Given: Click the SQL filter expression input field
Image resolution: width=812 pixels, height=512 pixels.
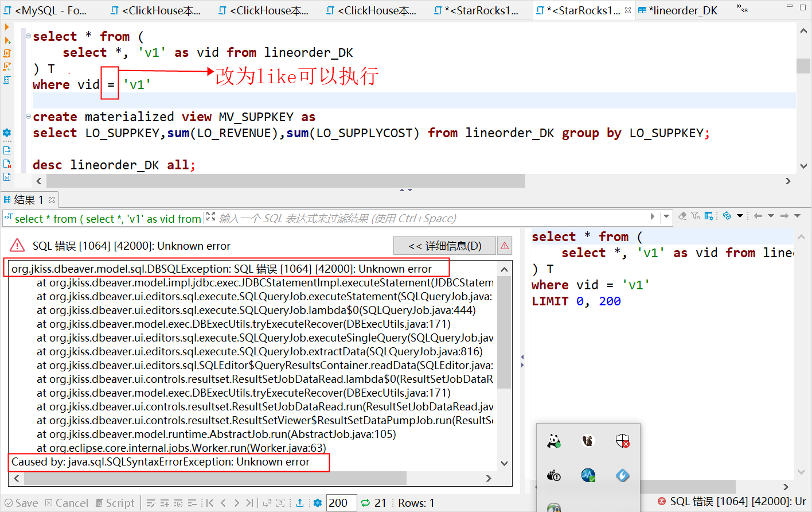Looking at the screenshot, I should (x=430, y=218).
